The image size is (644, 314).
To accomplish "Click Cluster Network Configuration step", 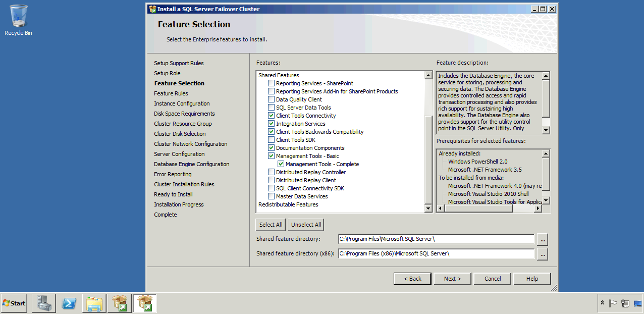I will 191,144.
